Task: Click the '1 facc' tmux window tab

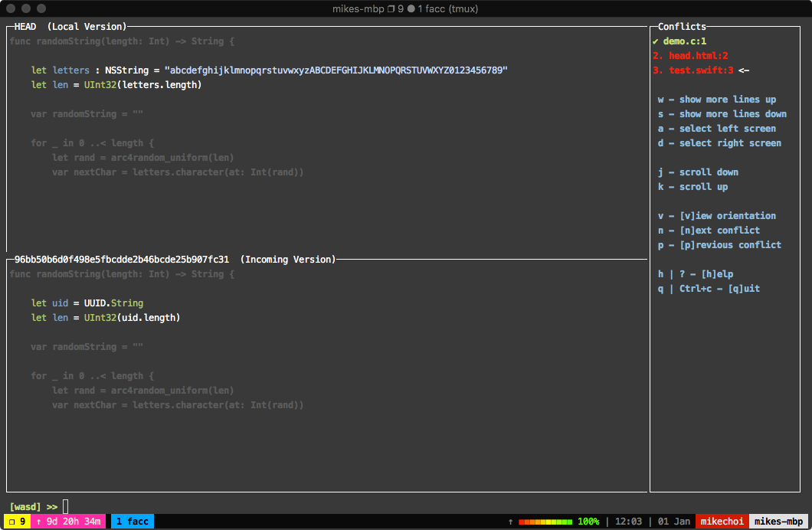Action: coord(133,522)
